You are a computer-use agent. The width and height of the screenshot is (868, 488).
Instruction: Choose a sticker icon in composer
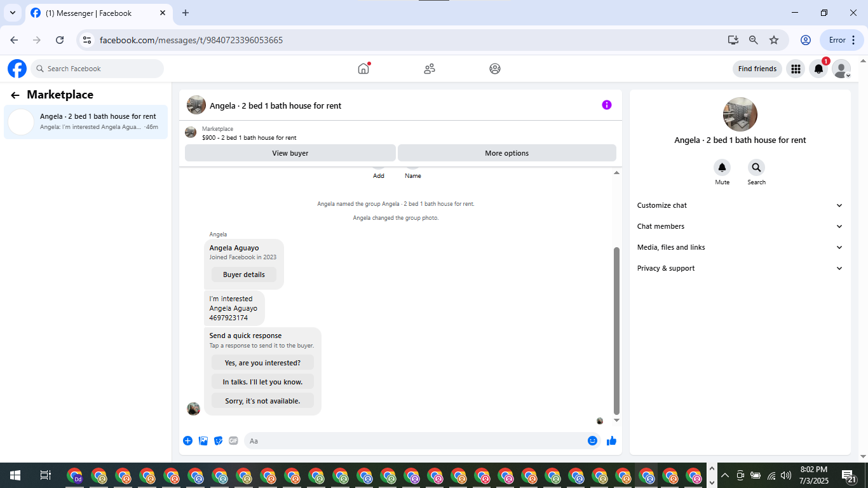(219, 440)
